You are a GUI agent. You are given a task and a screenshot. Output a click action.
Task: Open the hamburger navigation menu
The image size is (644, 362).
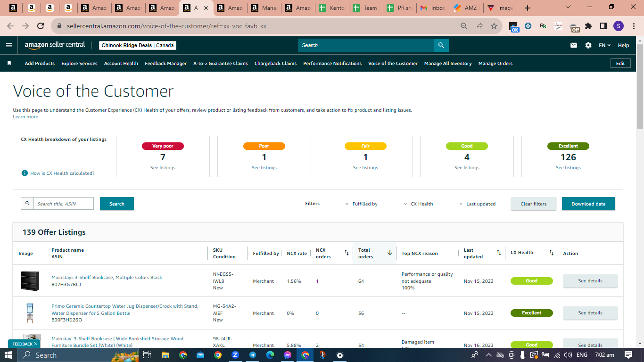9,45
